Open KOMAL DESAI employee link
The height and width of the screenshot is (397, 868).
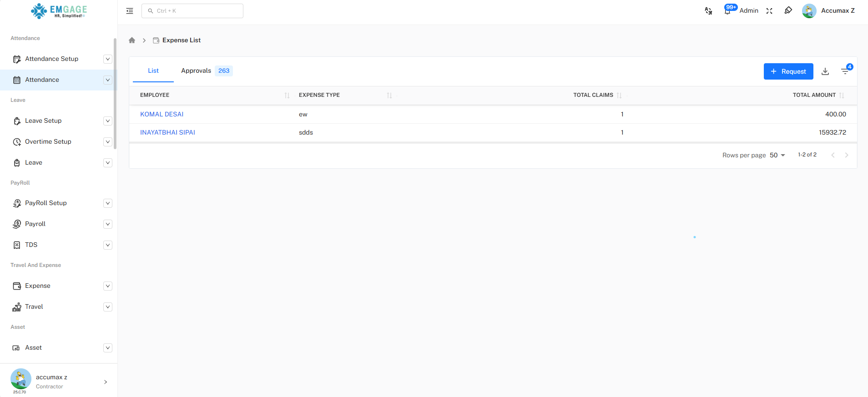(161, 114)
